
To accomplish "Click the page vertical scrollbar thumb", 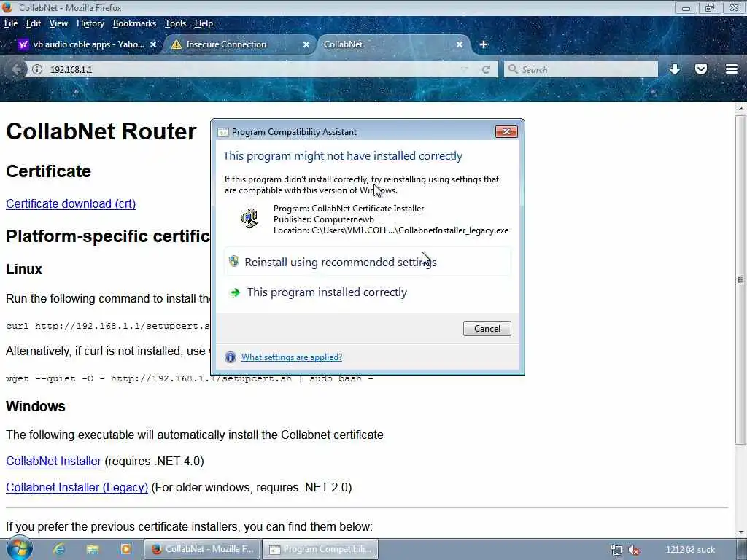I will pyautogui.click(x=740, y=279).
